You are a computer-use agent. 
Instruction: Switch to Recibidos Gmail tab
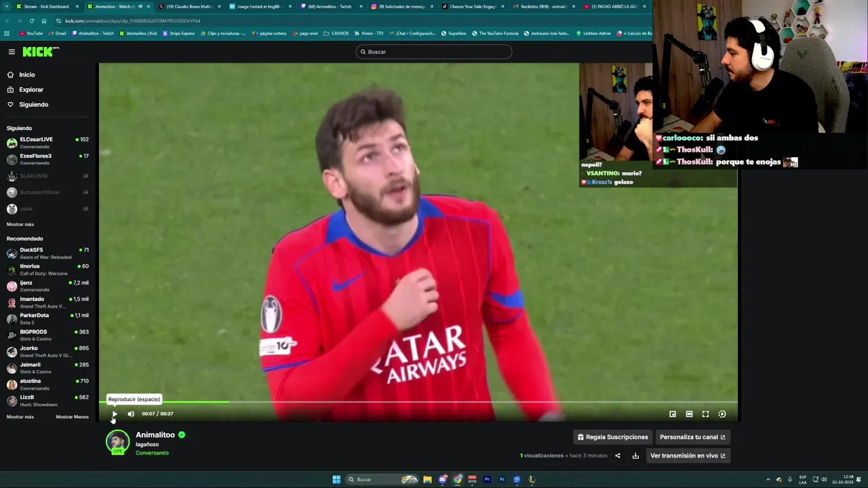point(543,6)
